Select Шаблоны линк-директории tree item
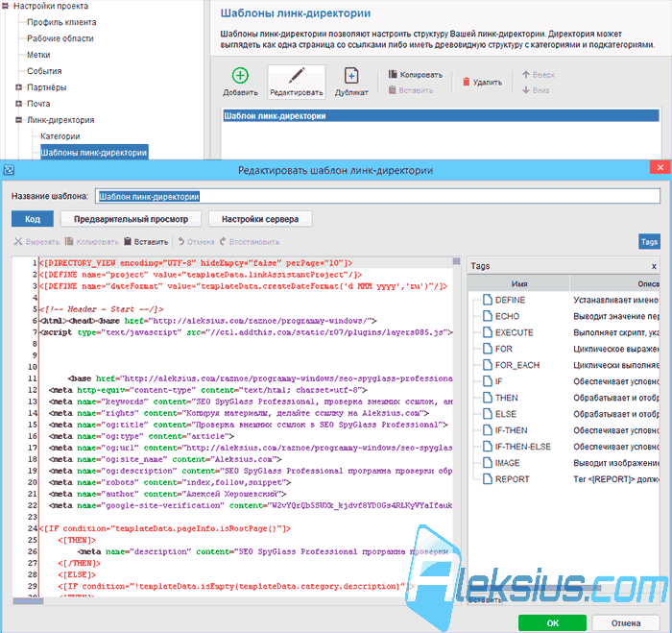Screen dimensions: 672x633 click(94, 152)
